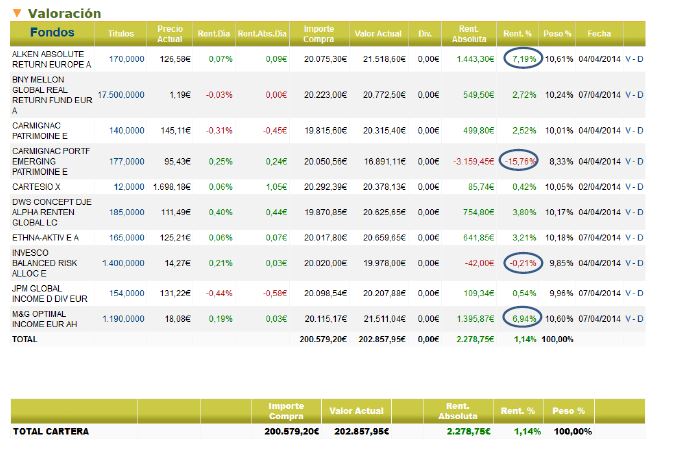Click the 1.443,30€ absolute return cell
The height and width of the screenshot is (450, 673).
point(475,59)
